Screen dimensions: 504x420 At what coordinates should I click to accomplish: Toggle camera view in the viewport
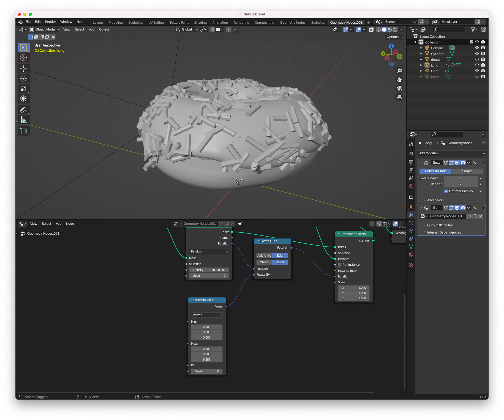coord(399,88)
